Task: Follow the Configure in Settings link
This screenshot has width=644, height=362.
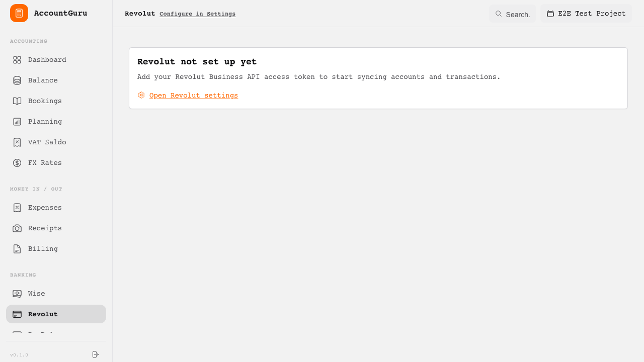Action: (197, 14)
